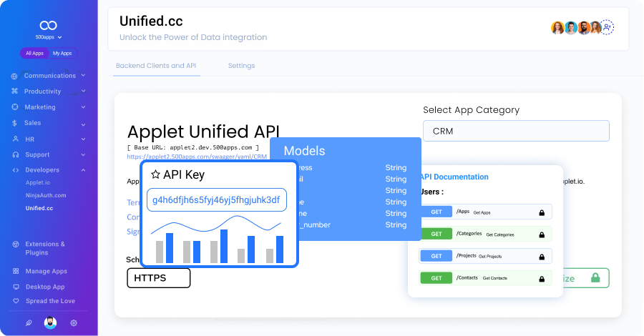Click lock icon on /Apps endpoint
This screenshot has width=644, height=336.
pyautogui.click(x=542, y=212)
